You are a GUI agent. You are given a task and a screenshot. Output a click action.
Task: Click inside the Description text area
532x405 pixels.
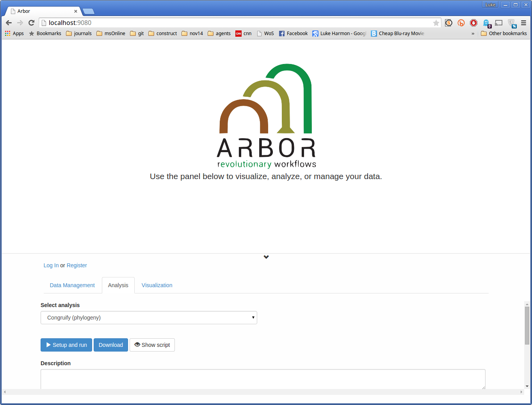tap(263, 379)
